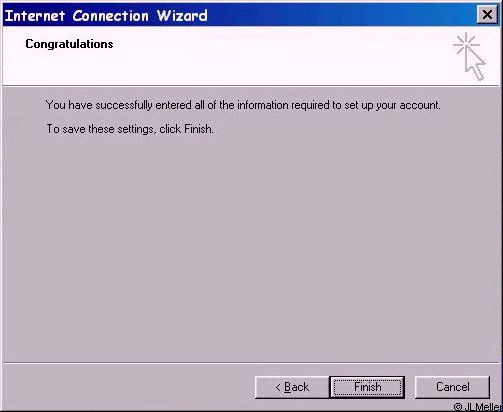Click the word account ending first sentence
The width and height of the screenshot is (503, 412).
pos(420,105)
